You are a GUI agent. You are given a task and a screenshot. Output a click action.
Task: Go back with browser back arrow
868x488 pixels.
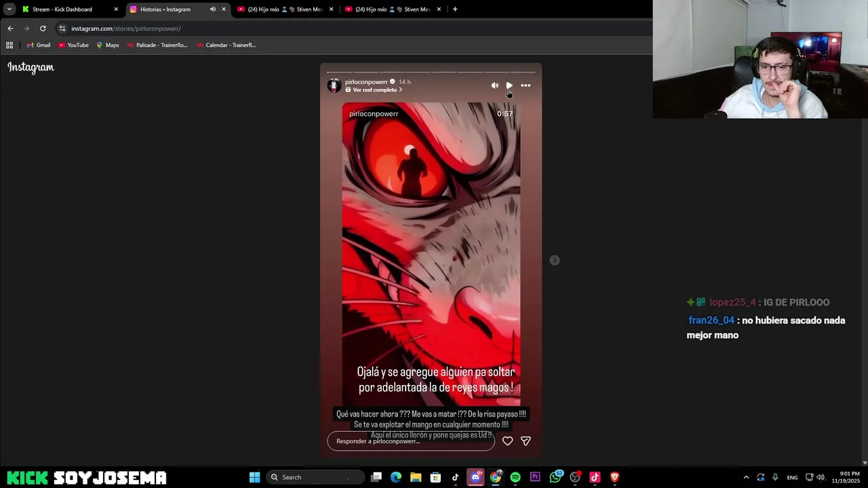pyautogui.click(x=10, y=28)
